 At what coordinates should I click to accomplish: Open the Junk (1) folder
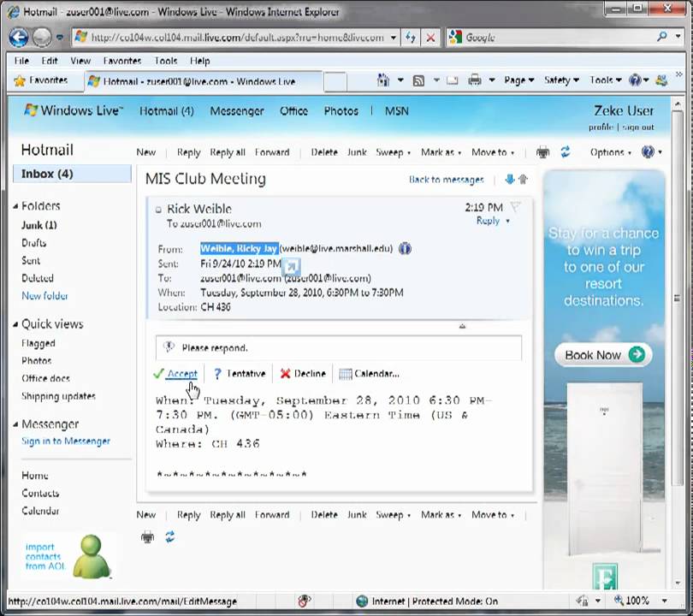click(x=39, y=225)
